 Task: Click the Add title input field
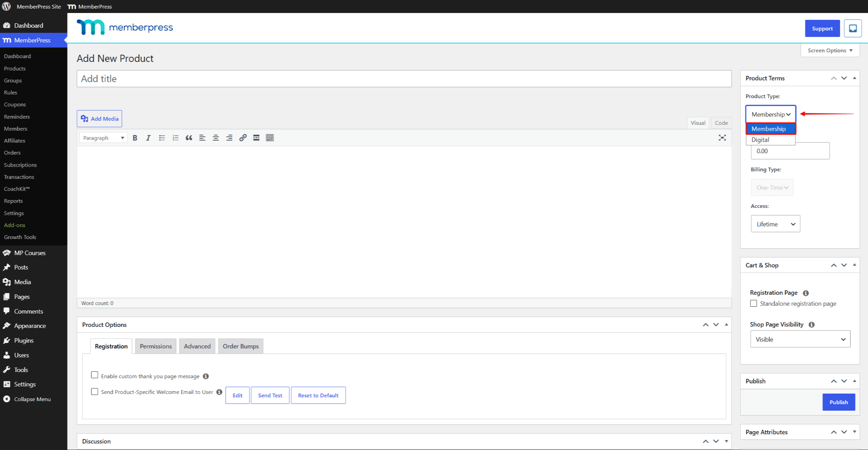tap(404, 79)
